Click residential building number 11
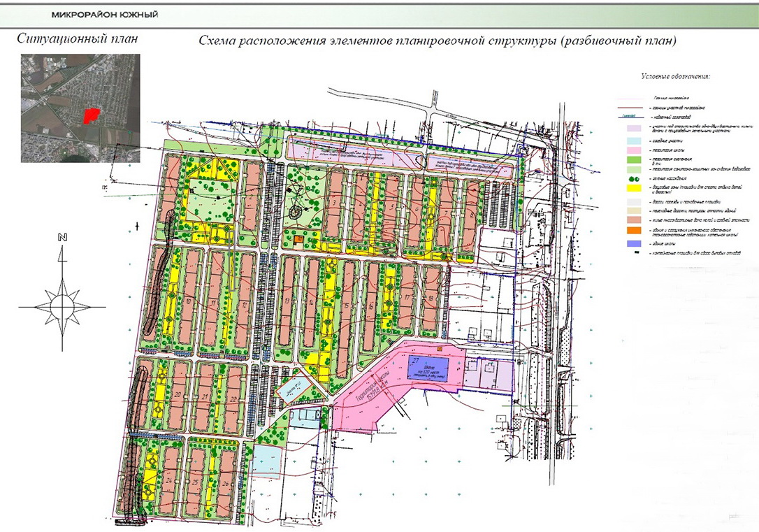Image resolution: width=759 pixels, height=532 pixels. point(215,300)
